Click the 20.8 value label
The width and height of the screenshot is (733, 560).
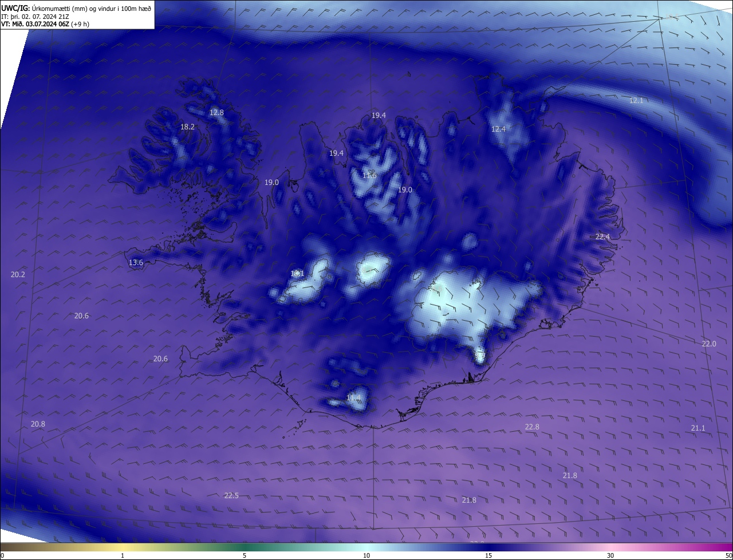[x=38, y=424]
